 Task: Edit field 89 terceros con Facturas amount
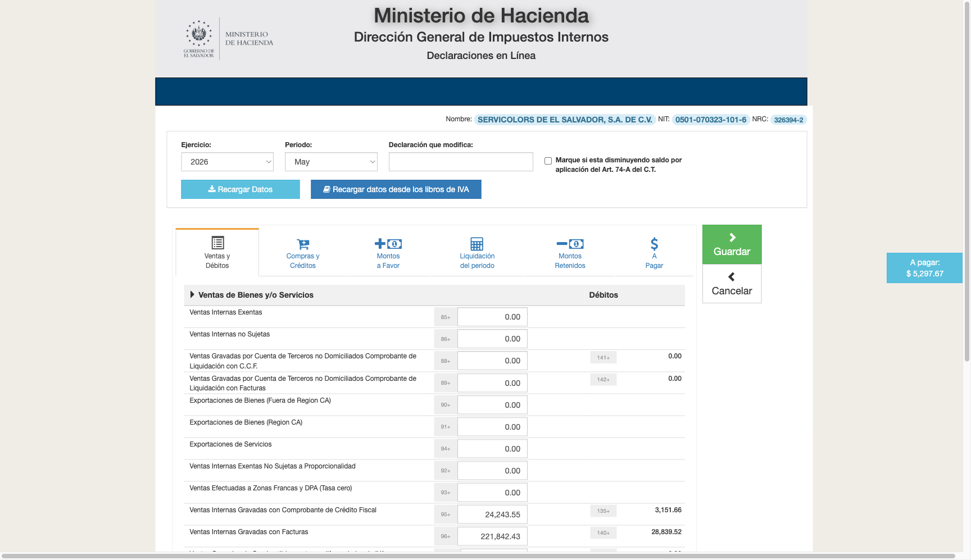tap(492, 383)
